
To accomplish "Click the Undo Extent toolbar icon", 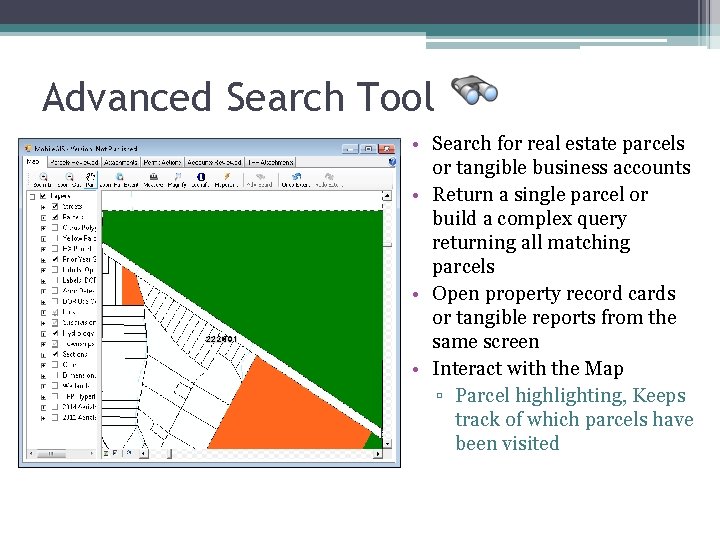I will (296, 177).
